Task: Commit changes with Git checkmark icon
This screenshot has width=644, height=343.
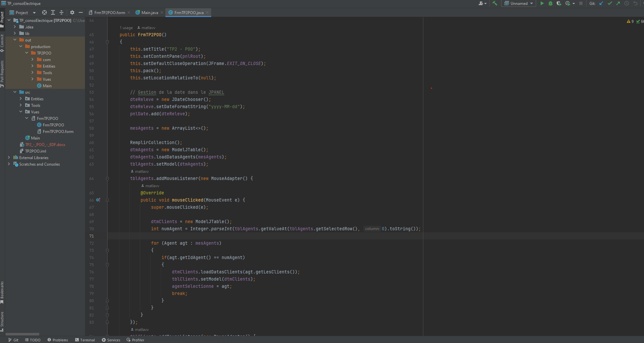Action: pyautogui.click(x=610, y=4)
